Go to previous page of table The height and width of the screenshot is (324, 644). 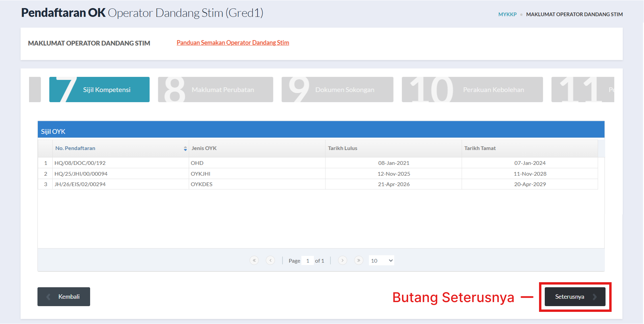click(270, 260)
